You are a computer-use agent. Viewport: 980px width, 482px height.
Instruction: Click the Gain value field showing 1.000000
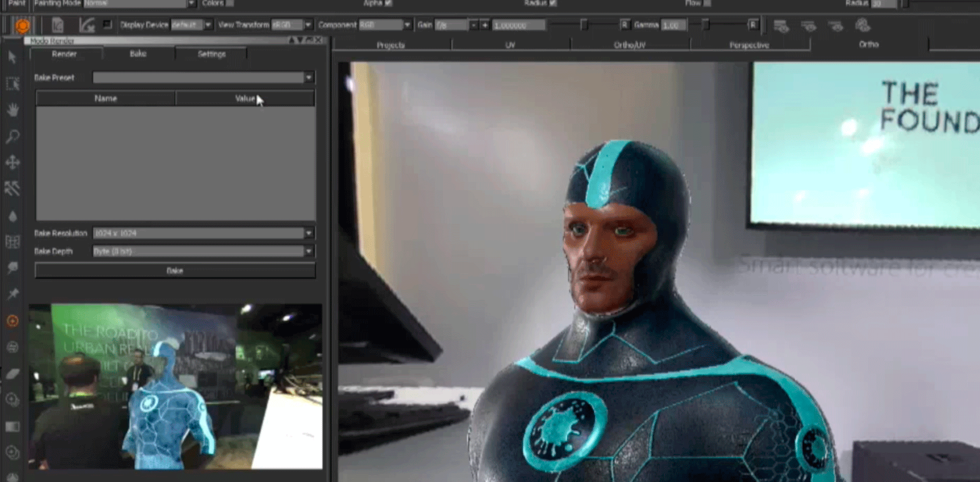(519, 25)
